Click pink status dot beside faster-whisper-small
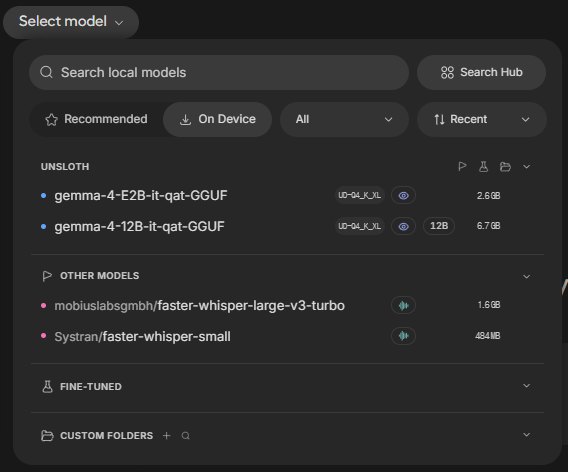The height and width of the screenshot is (472, 568). pyautogui.click(x=43, y=336)
